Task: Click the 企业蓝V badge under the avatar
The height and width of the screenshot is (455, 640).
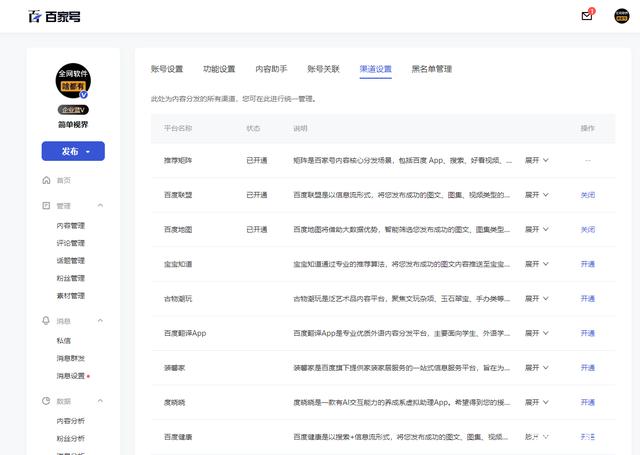Action: pos(73,110)
